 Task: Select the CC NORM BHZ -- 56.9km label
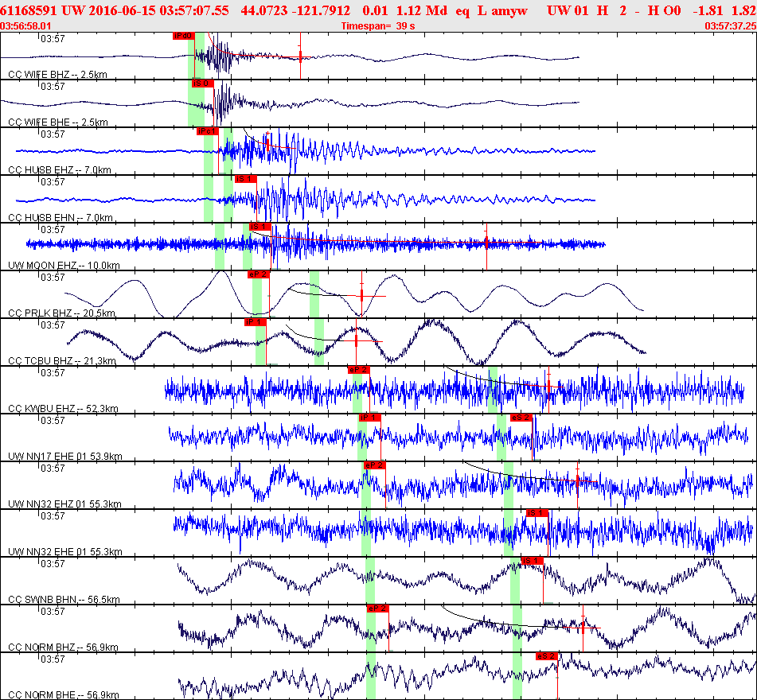click(63, 647)
